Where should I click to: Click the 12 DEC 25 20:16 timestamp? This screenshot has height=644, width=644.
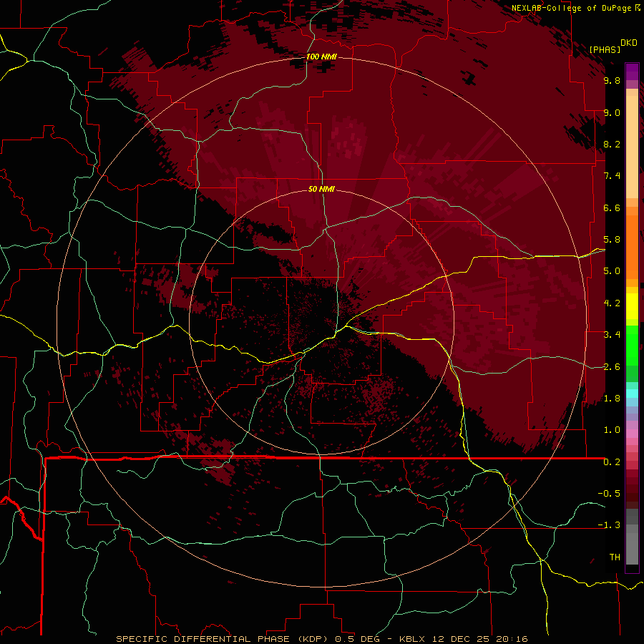point(479,639)
